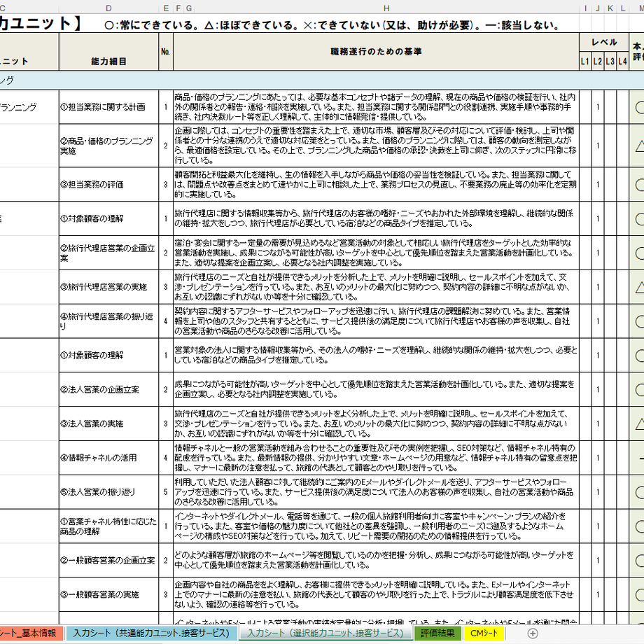Select cell ③旅行代理店営業の実施
The height and width of the screenshot is (644, 644).
point(108,287)
